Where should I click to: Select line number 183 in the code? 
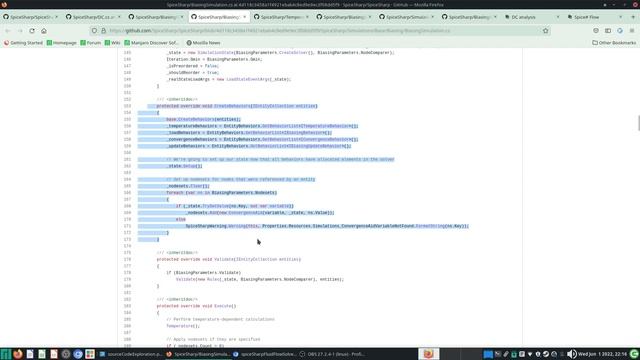coord(127,306)
